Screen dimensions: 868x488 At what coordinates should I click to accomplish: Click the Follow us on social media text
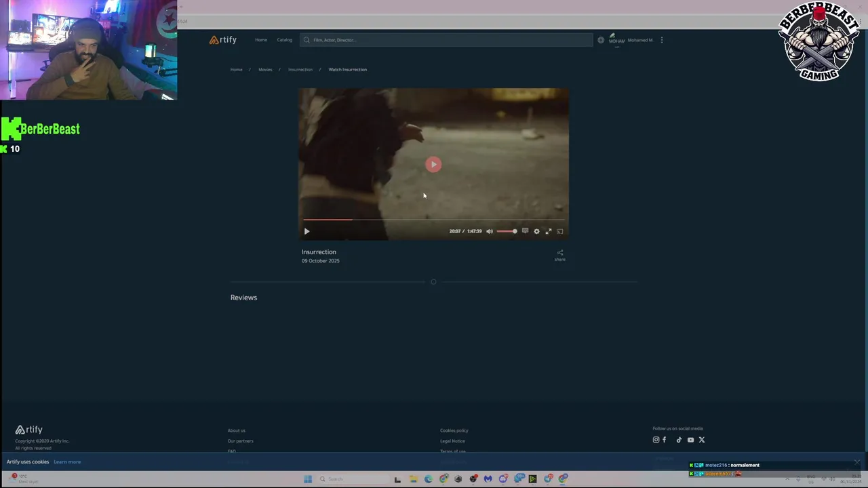(x=677, y=428)
